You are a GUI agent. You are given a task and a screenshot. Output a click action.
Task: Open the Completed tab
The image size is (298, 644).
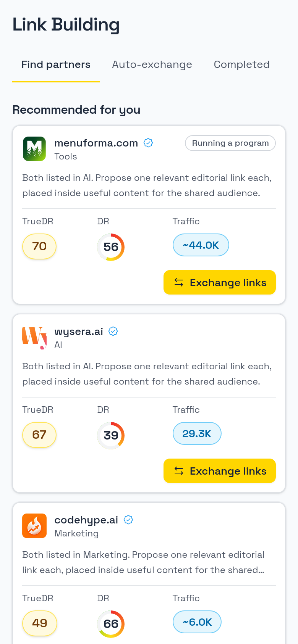(x=242, y=64)
